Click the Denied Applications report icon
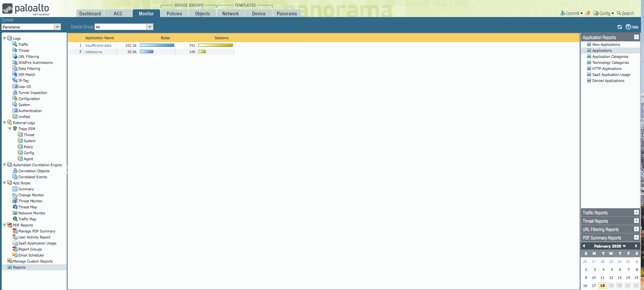This screenshot has width=644, height=290. pos(589,80)
